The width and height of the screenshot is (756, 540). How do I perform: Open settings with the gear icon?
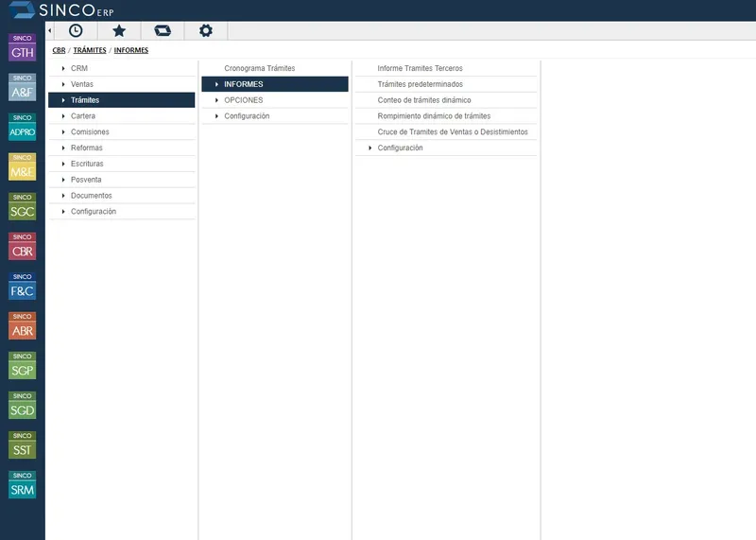coord(206,31)
